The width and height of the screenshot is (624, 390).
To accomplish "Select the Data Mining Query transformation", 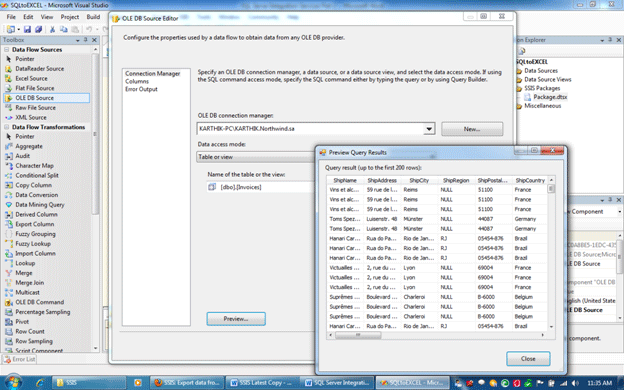I will pos(39,205).
